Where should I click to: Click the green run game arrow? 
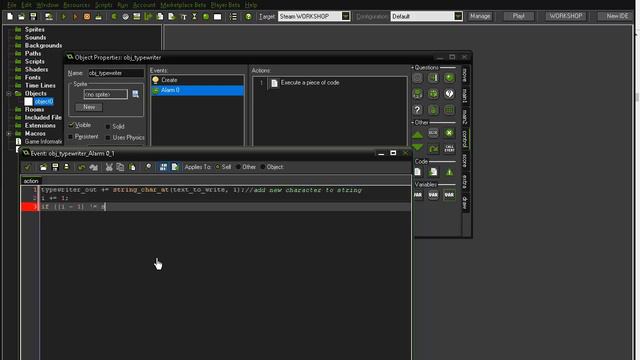pyautogui.click(x=64, y=17)
